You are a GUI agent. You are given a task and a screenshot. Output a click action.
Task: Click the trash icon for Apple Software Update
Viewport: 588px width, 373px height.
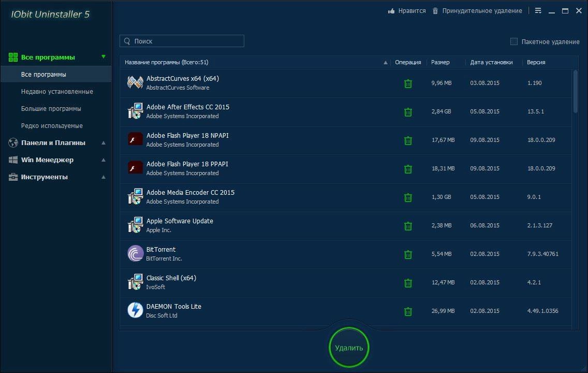click(x=408, y=226)
